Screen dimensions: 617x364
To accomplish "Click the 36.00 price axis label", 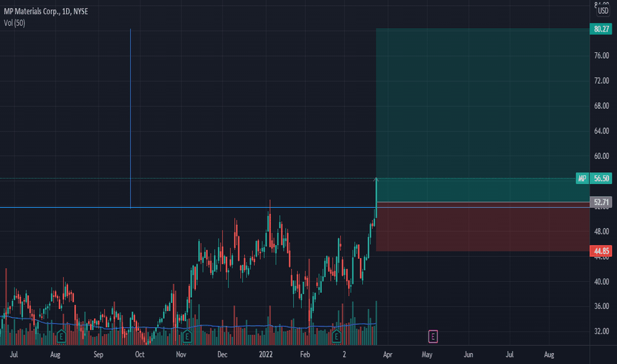I will pyautogui.click(x=602, y=306).
